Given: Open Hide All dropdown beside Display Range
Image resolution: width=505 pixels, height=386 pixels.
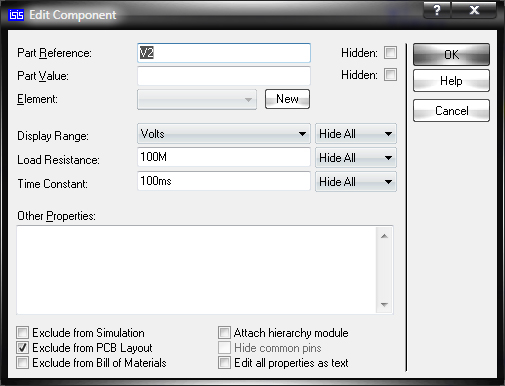Looking at the screenshot, I should pos(356,134).
